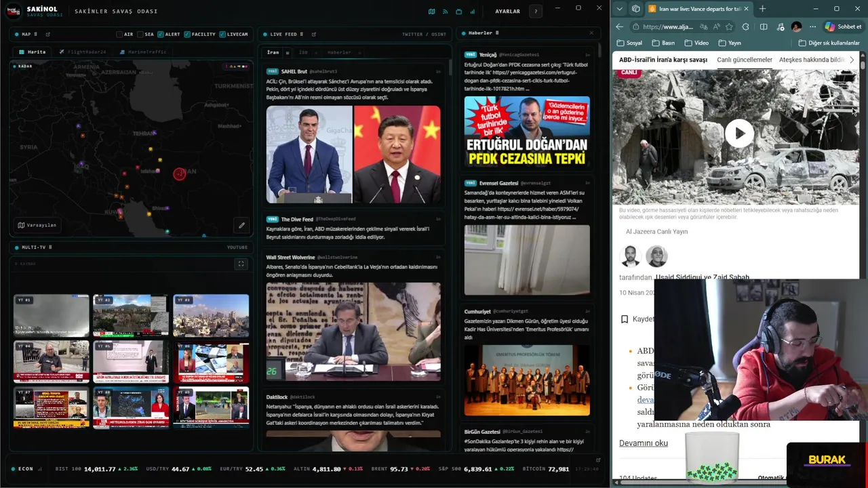
Task: Open the Varsayılan map style selector
Action: tap(37, 225)
